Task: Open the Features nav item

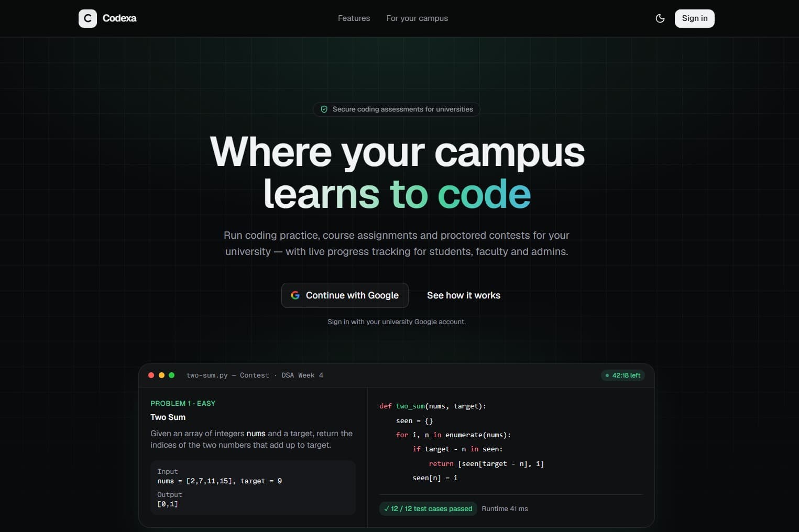Action: coord(354,18)
